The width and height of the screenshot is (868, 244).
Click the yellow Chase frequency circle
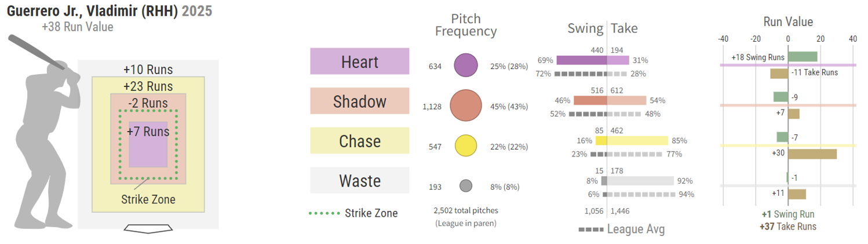(466, 145)
